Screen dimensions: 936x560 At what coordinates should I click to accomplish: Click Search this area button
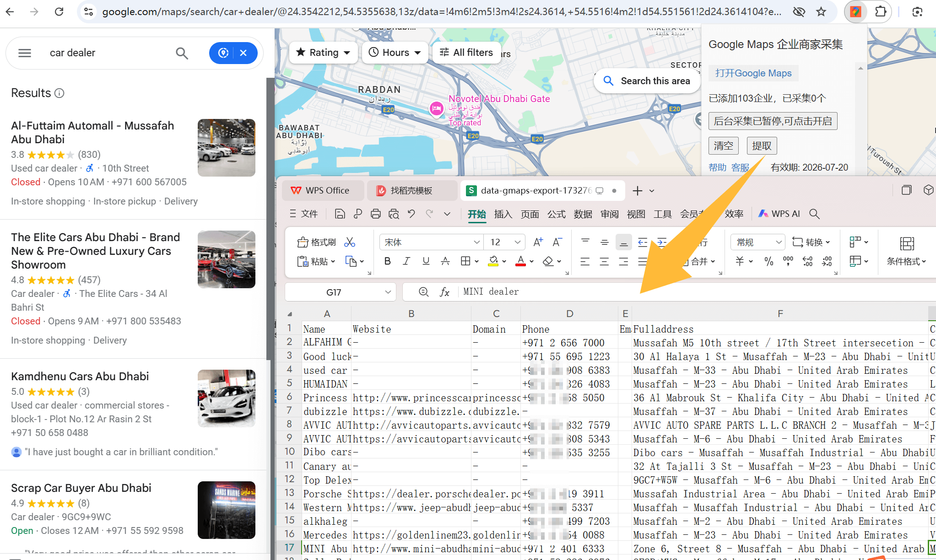point(647,81)
